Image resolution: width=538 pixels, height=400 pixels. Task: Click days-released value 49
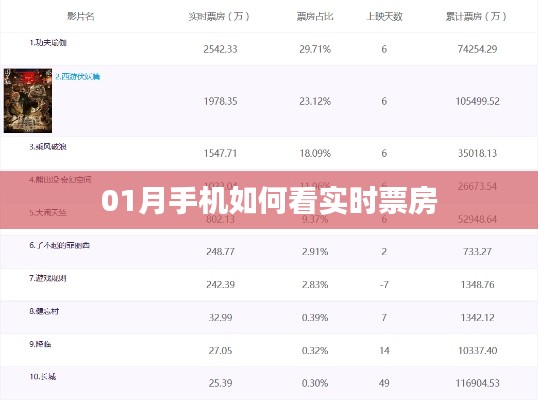(384, 383)
